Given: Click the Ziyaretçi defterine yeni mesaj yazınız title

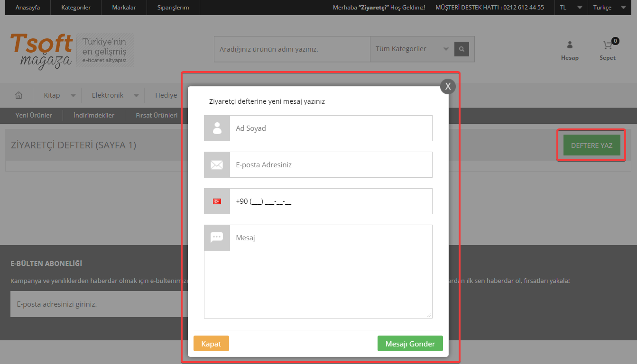Looking at the screenshot, I should tap(267, 101).
